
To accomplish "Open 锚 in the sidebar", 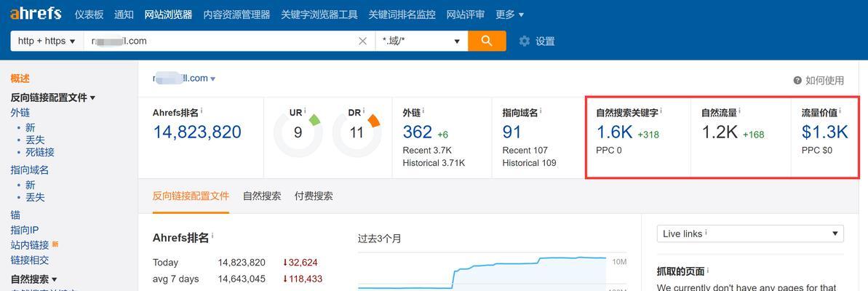I will point(15,215).
